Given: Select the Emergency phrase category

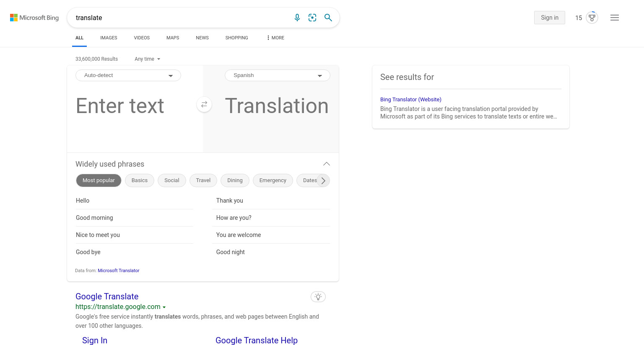Looking at the screenshot, I should tap(273, 180).
